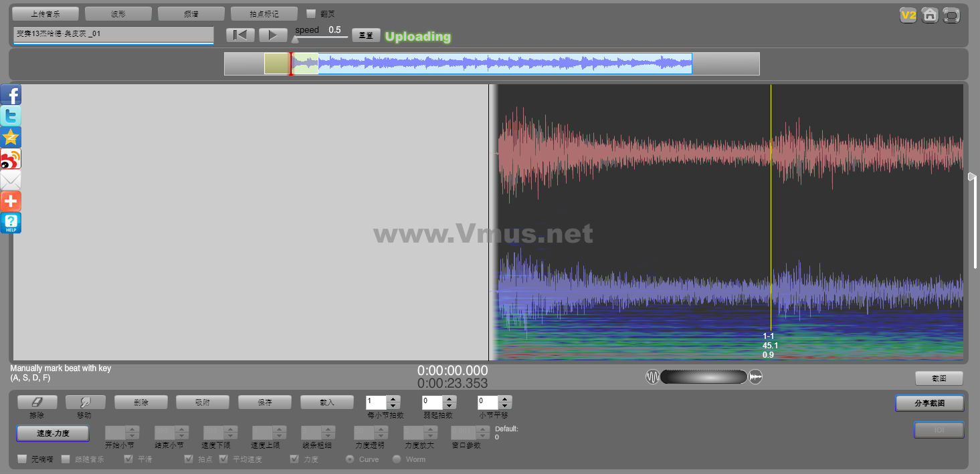Viewport: 980px width, 474px height.
Task: Select the Curve radio option
Action: click(350, 459)
